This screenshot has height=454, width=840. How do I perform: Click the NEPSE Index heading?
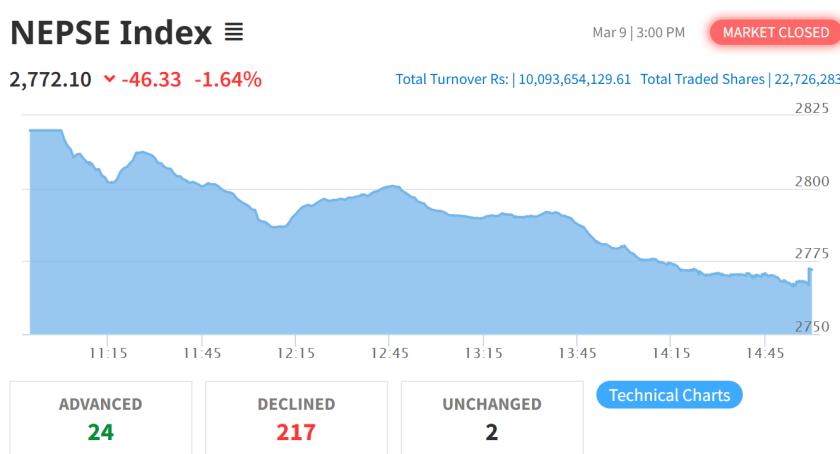tap(110, 33)
